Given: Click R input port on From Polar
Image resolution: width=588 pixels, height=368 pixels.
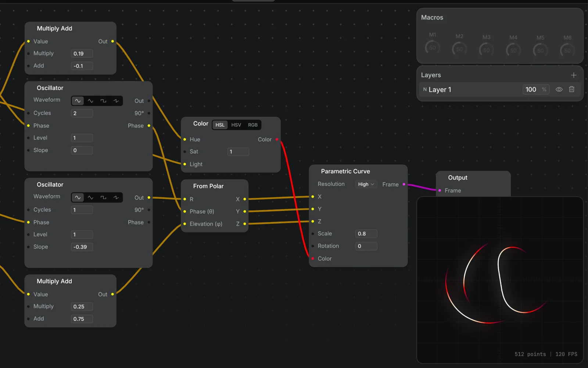Looking at the screenshot, I should click(184, 199).
